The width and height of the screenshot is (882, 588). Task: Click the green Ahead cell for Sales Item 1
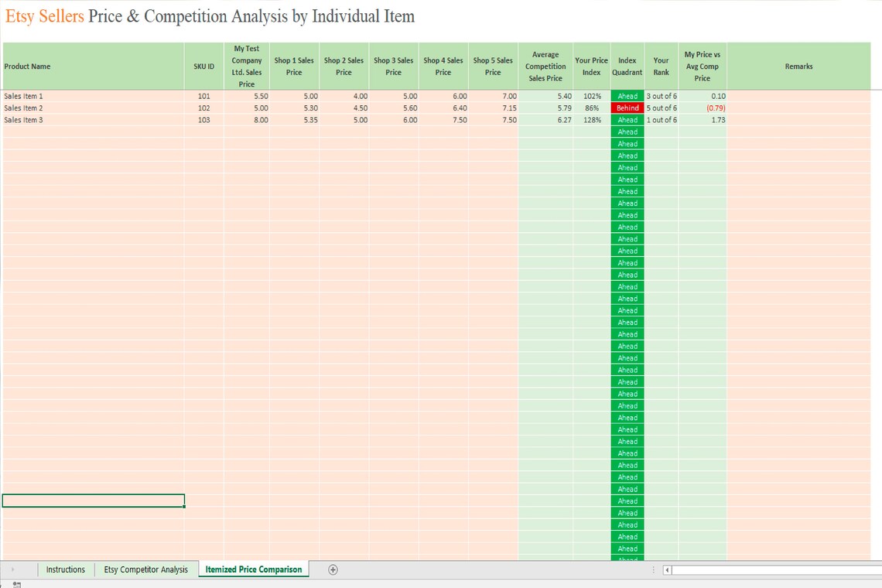click(627, 96)
